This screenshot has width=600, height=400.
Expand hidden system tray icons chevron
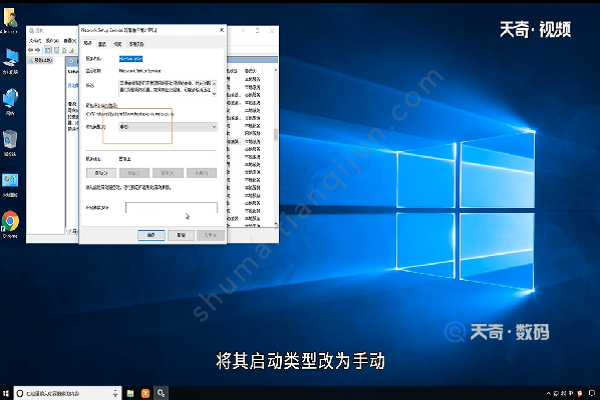click(549, 393)
